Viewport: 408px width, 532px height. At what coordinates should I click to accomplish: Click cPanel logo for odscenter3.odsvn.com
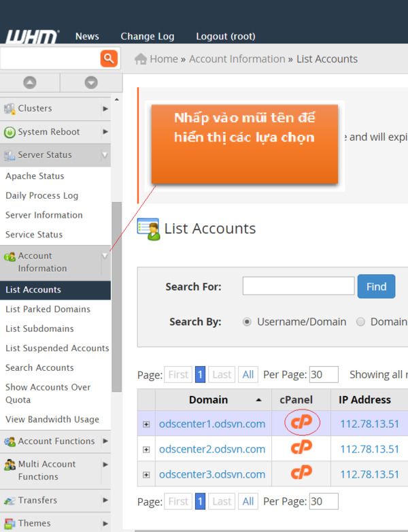(301, 473)
